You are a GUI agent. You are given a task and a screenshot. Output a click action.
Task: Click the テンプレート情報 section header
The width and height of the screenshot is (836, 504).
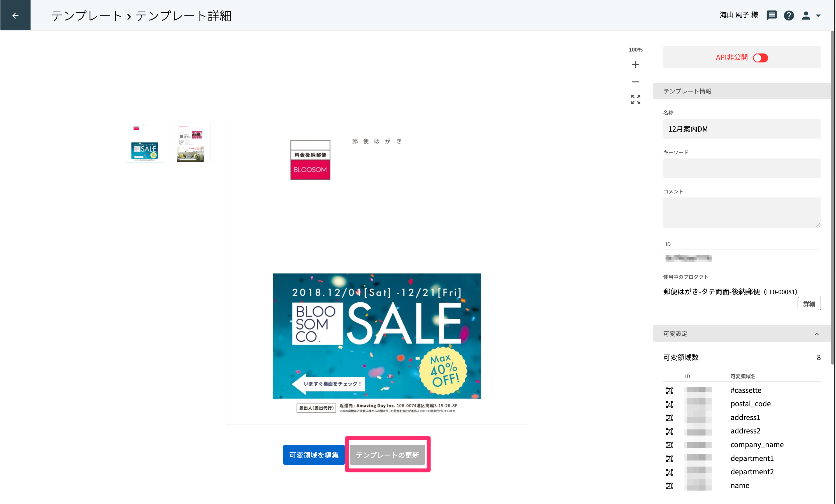click(742, 91)
